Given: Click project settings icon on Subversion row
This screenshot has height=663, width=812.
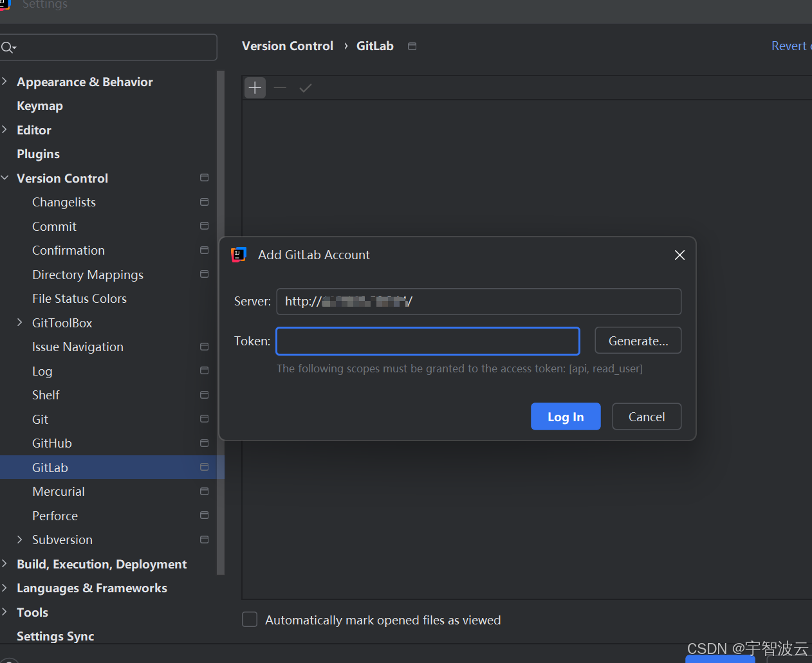Looking at the screenshot, I should pos(205,540).
